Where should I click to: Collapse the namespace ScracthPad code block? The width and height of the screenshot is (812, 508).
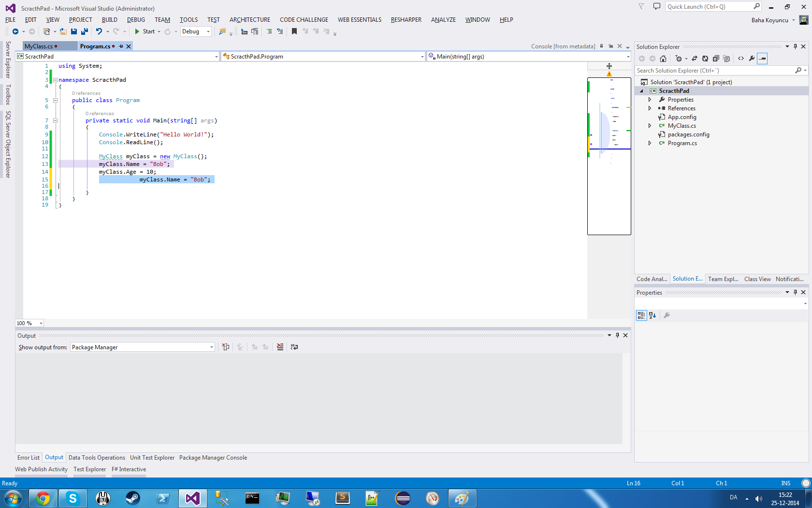[55, 80]
